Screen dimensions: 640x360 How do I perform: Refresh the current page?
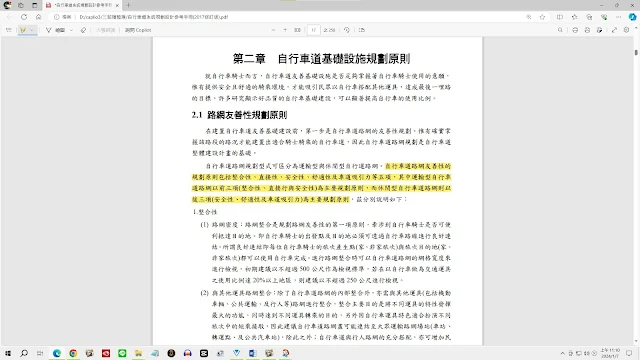pos(24,17)
